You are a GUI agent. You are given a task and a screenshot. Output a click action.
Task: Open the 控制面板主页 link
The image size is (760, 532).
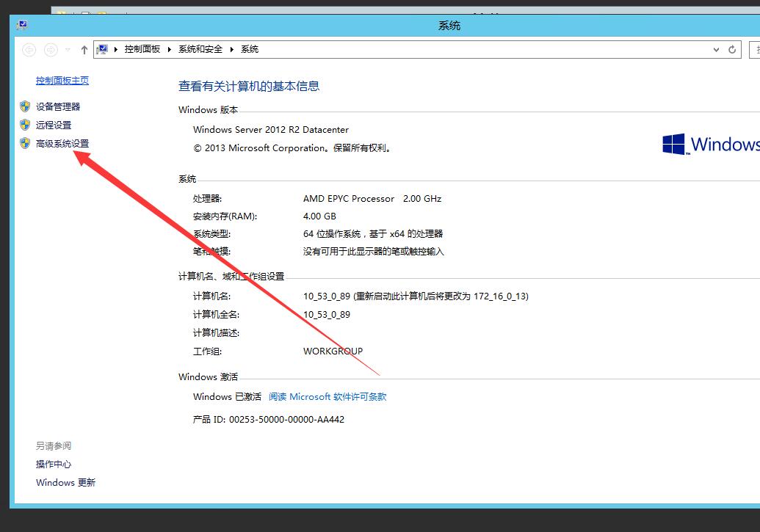pos(62,81)
